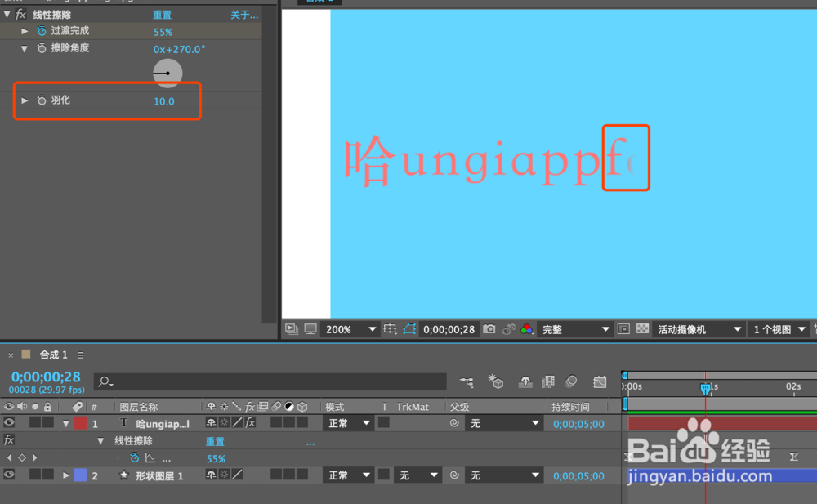Toggle stopwatch for 擦除角度 property

[42, 48]
